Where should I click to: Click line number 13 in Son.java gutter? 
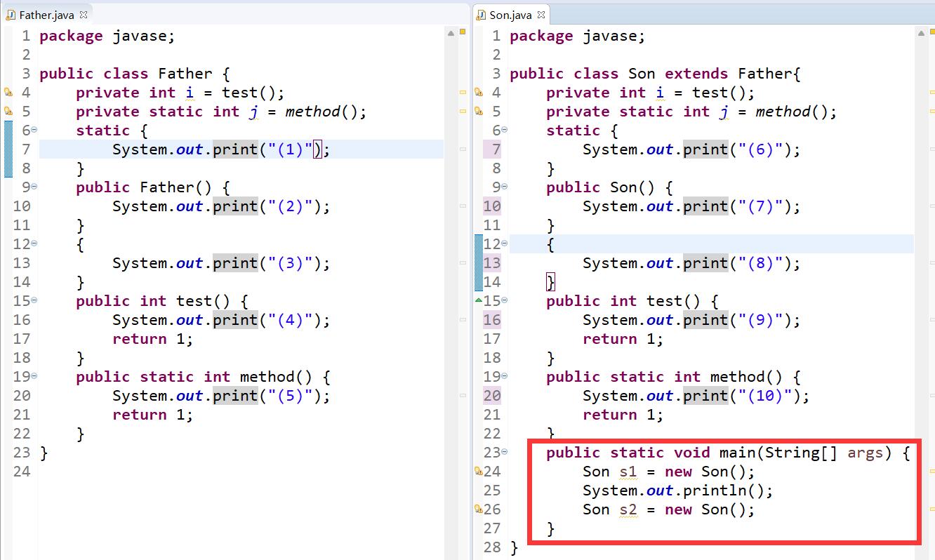[x=492, y=263]
